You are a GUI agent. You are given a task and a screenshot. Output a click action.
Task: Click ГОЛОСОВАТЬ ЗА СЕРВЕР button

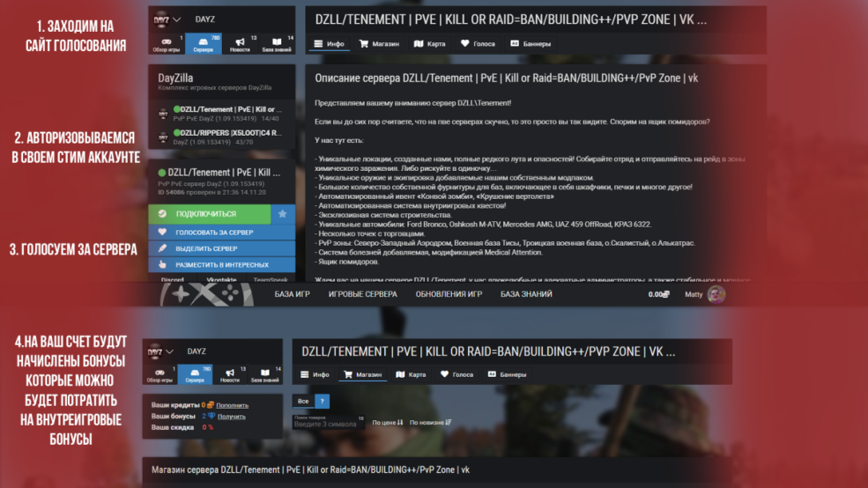point(221,233)
